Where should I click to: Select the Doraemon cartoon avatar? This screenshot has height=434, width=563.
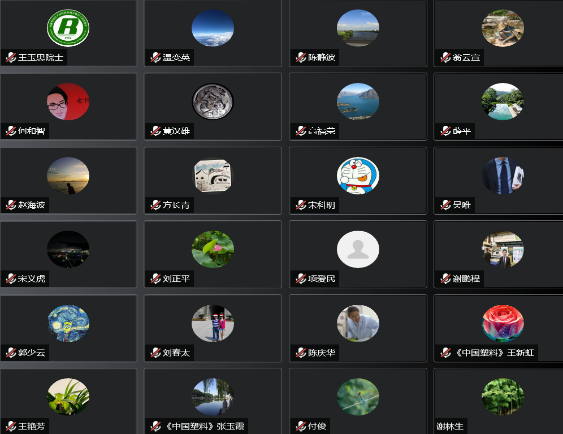point(358,176)
